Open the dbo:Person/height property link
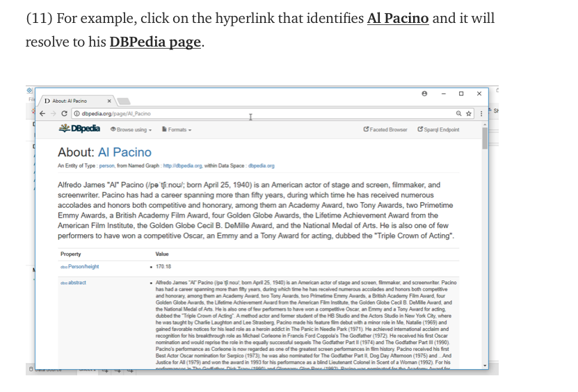This screenshot has height=392, width=578. 79,267
